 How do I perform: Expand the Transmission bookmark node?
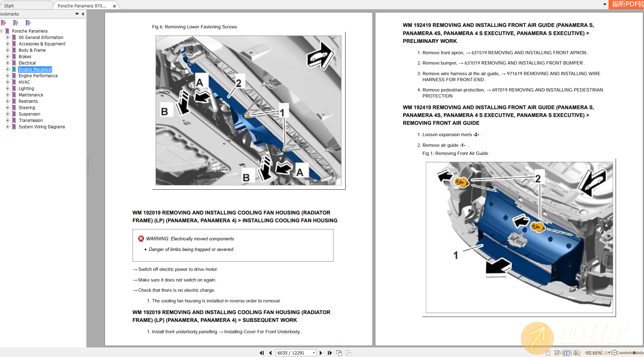tap(7, 121)
